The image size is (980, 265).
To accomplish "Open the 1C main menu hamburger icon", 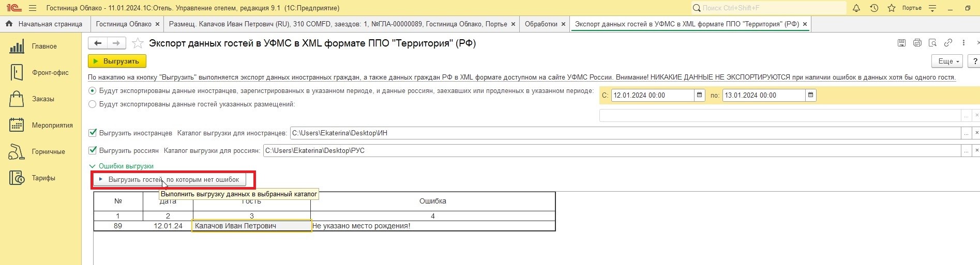I will 33,8.
